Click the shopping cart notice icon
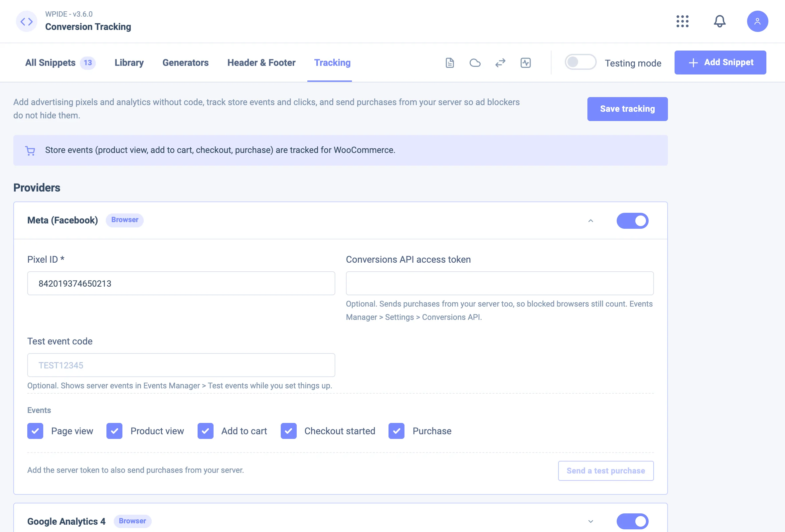Viewport: 785px width, 532px height. click(x=30, y=151)
